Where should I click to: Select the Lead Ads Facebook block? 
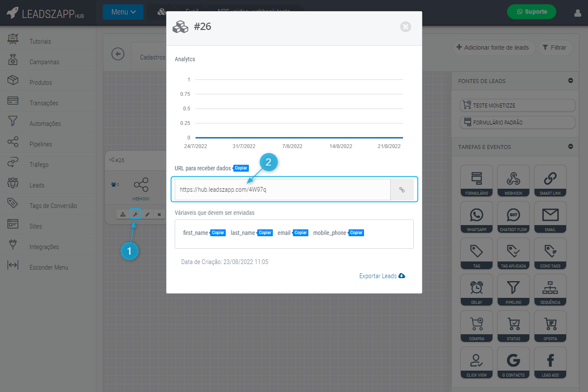click(550, 362)
